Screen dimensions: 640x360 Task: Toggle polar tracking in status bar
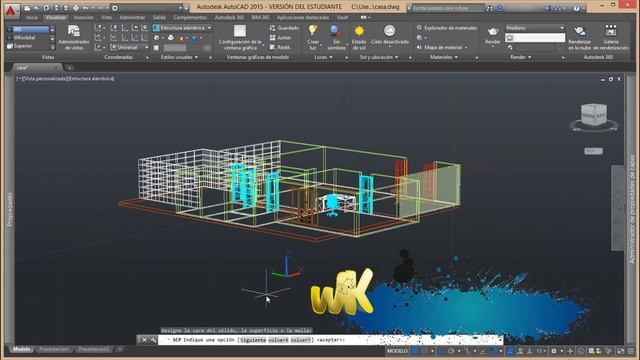click(x=451, y=351)
